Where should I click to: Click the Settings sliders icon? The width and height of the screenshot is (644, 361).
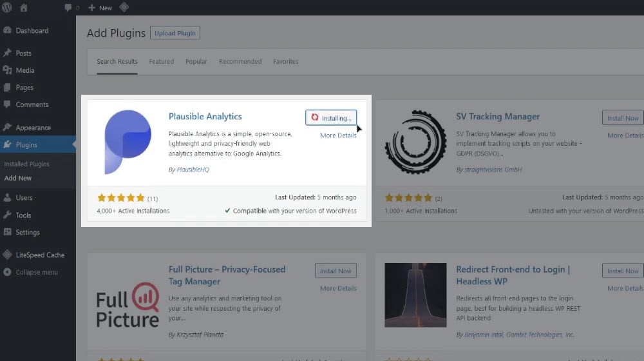(7, 232)
